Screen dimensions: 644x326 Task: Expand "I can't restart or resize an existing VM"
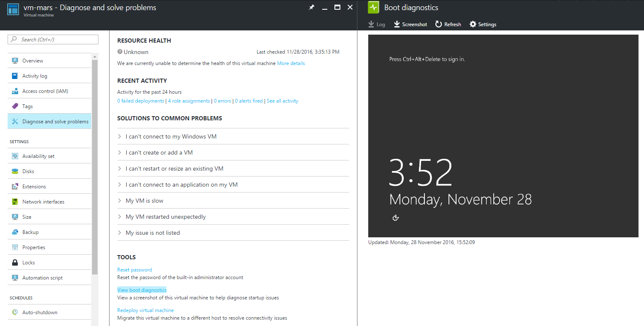point(233,168)
